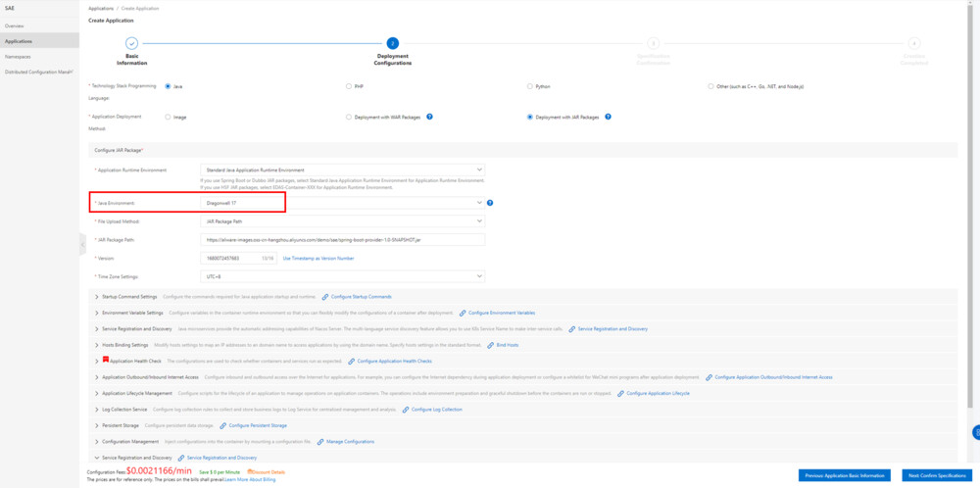The image size is (980, 488).
Task: Expand Environment Variable Settings section
Action: (x=97, y=313)
